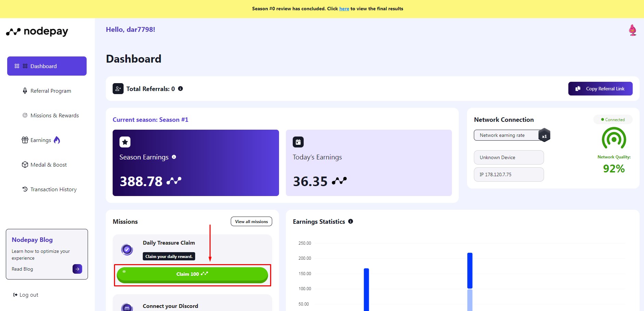This screenshot has height=311, width=644.
Task: Click the Discord mission icon
Action: (127, 308)
